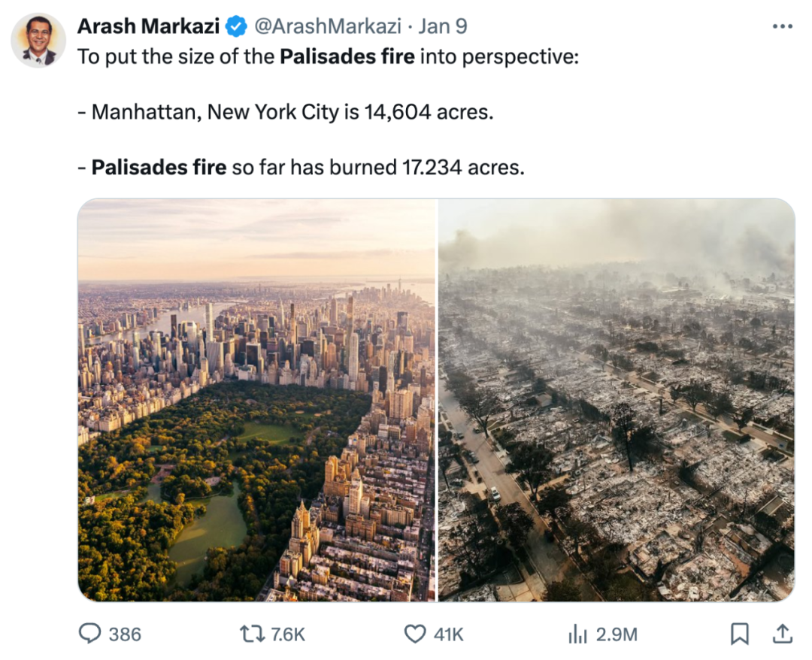Like the post with the heart icon
This screenshot has height=660, width=812.
coord(414,634)
